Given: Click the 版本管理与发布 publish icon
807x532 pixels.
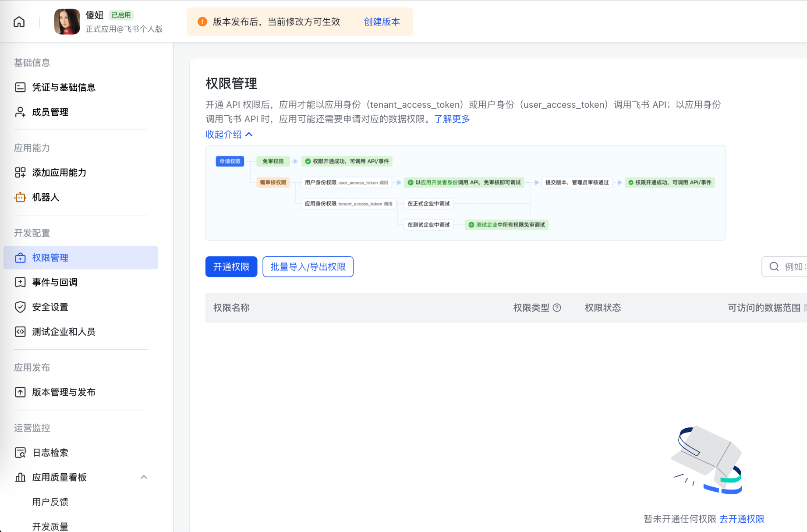Looking at the screenshot, I should (x=20, y=392).
